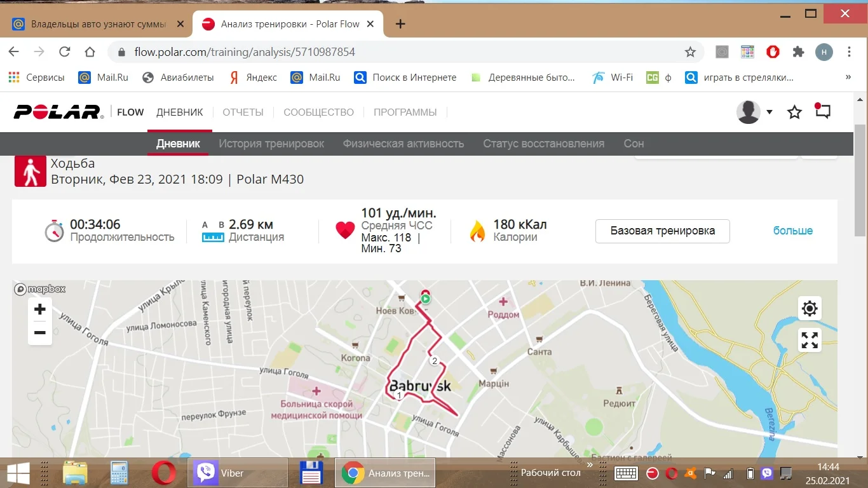The image size is (868, 488).
Task: Expand the Рабочий стол toolbar chevron
Action: (590, 465)
